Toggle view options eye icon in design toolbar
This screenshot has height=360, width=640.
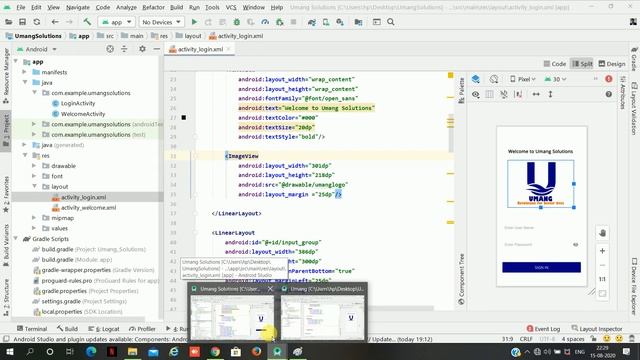point(476,94)
